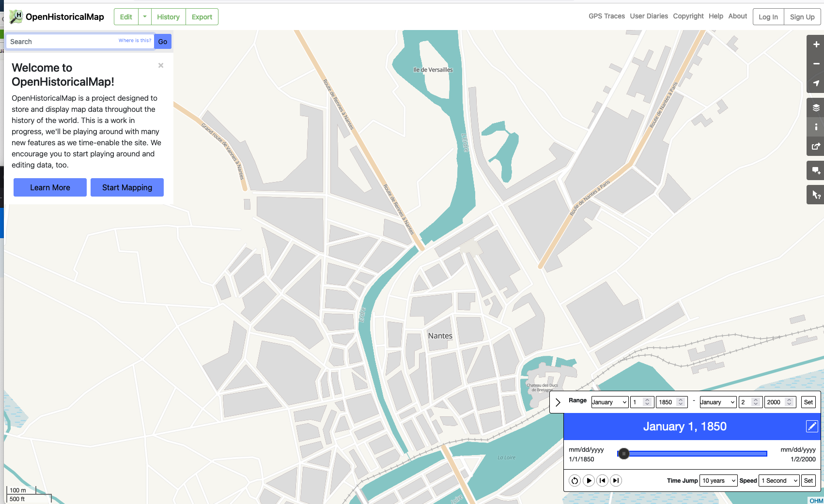Switch to the Export tab
This screenshot has width=824, height=504.
pos(202,16)
